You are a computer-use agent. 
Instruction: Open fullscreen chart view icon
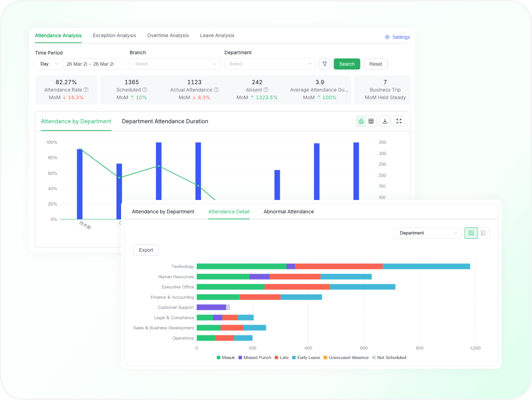point(399,121)
